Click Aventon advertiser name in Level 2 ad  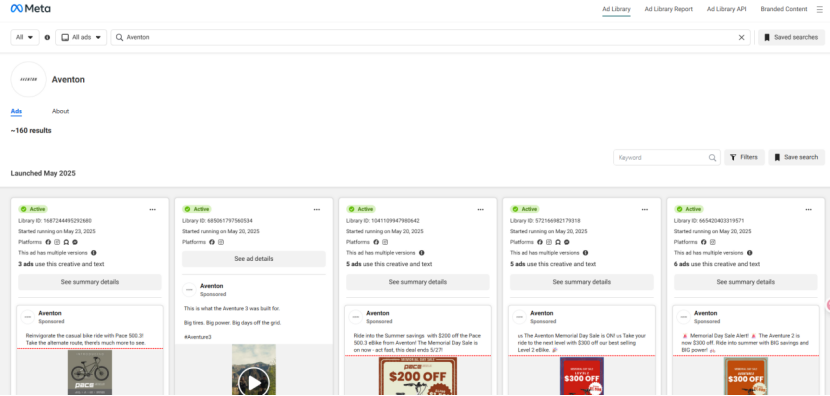click(x=542, y=313)
